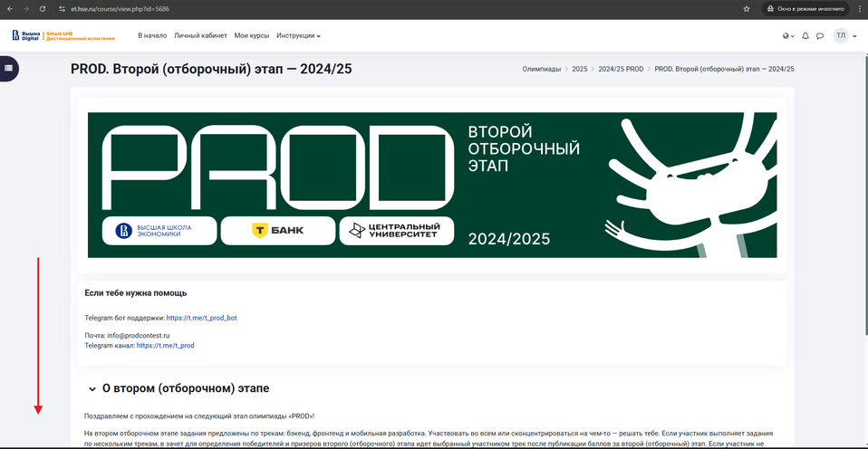
Task: Open the t.me/t_prod Telegram channel link
Action: click(165, 346)
